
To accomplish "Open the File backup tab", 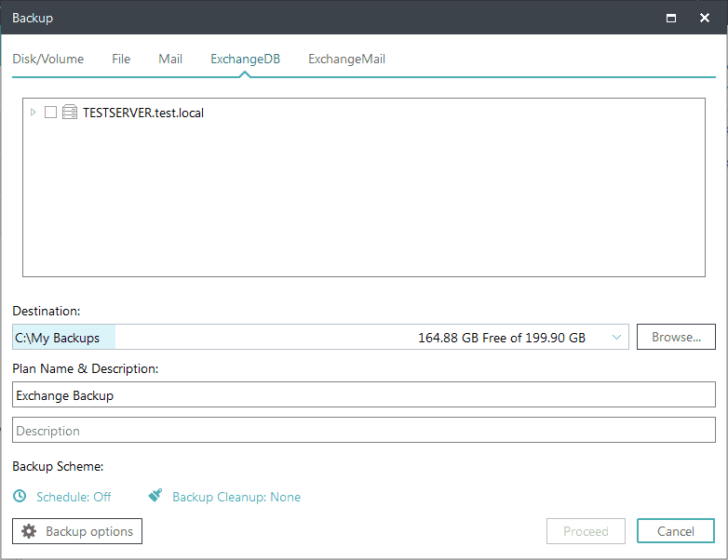I will 121,59.
